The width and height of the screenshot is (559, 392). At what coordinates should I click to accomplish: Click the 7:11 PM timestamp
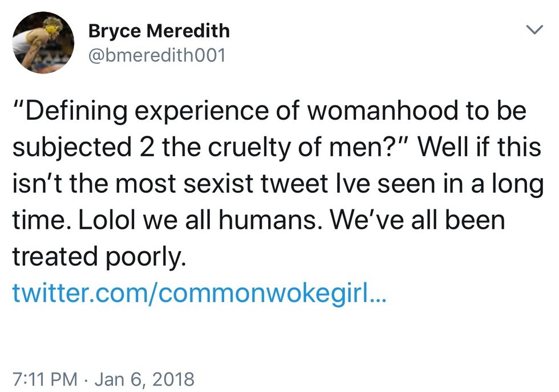click(44, 379)
